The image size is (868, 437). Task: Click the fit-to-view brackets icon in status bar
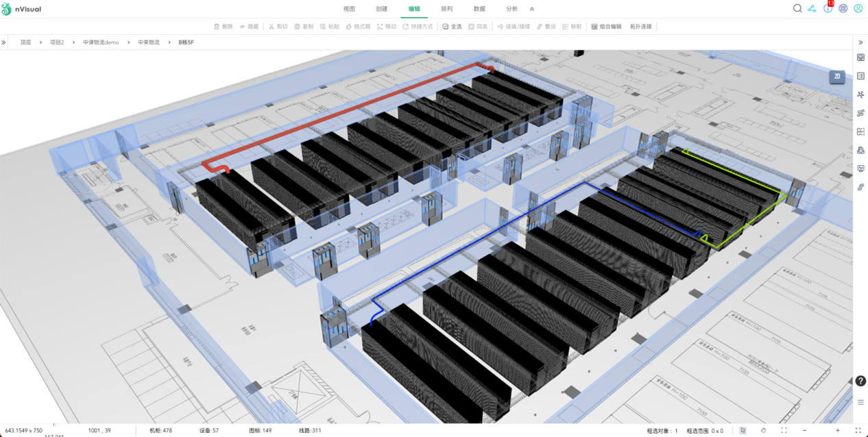tap(784, 430)
